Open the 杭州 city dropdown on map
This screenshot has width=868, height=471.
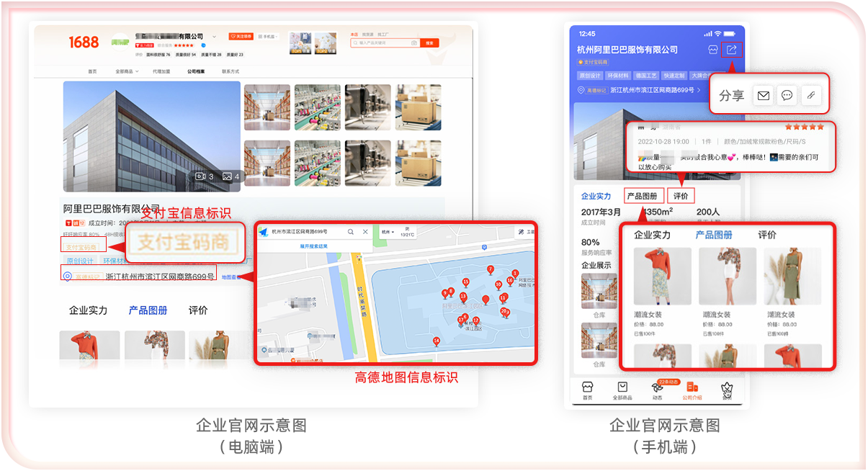click(x=388, y=232)
